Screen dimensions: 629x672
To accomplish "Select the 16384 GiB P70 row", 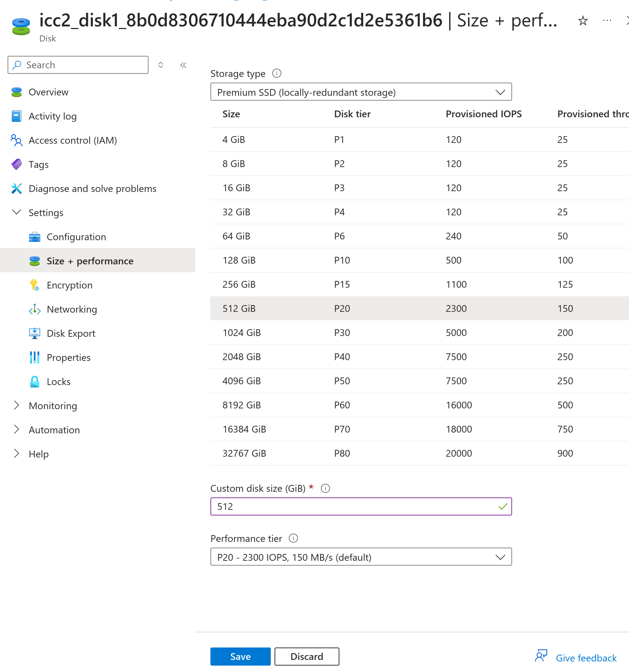I will pos(420,429).
